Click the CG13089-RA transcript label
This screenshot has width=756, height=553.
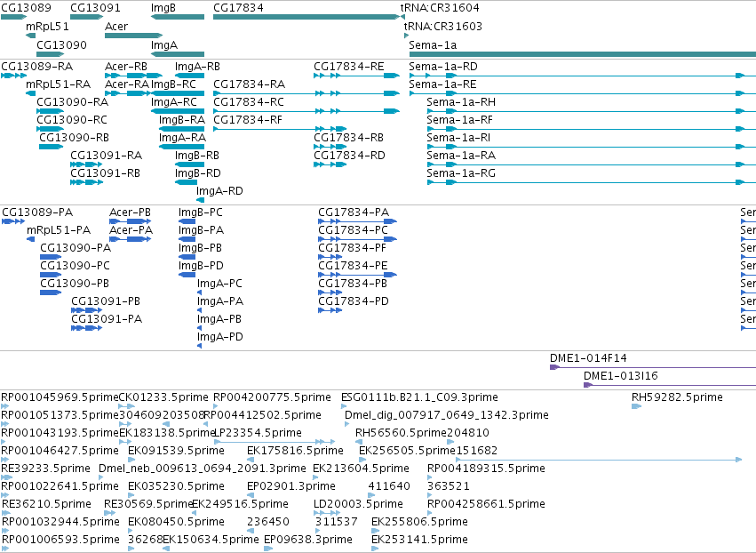pos(36,66)
